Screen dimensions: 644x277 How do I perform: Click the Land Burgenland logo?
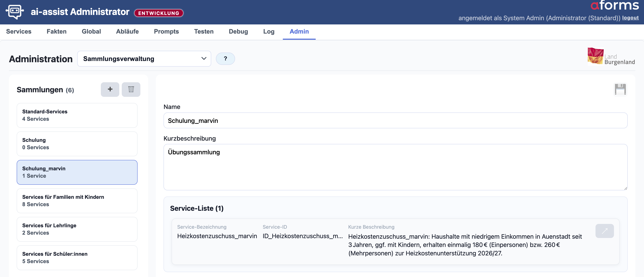click(x=611, y=57)
